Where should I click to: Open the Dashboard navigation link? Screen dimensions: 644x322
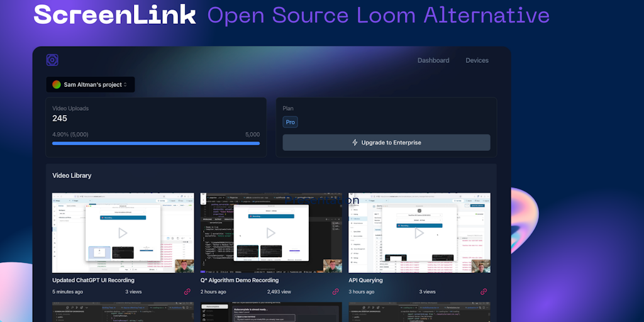[433, 60]
